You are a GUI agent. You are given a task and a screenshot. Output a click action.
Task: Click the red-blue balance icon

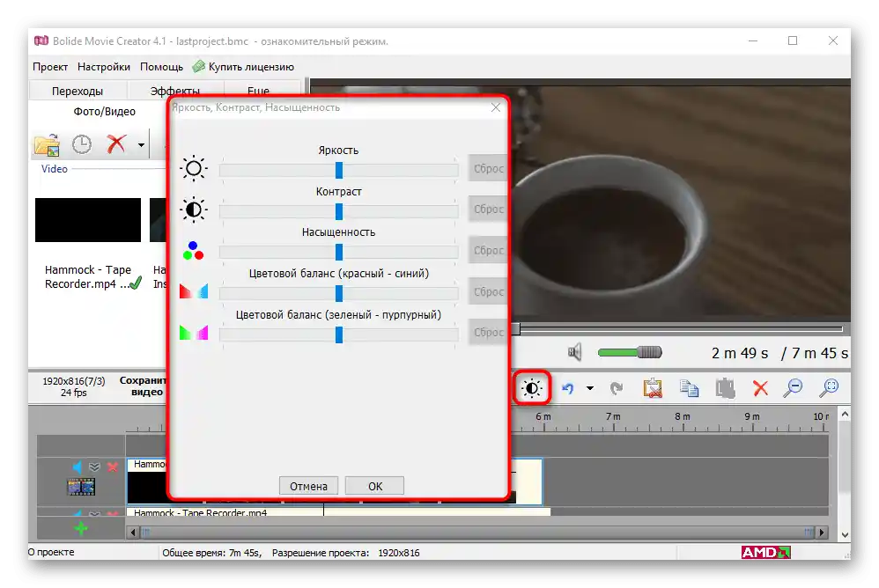(x=194, y=291)
